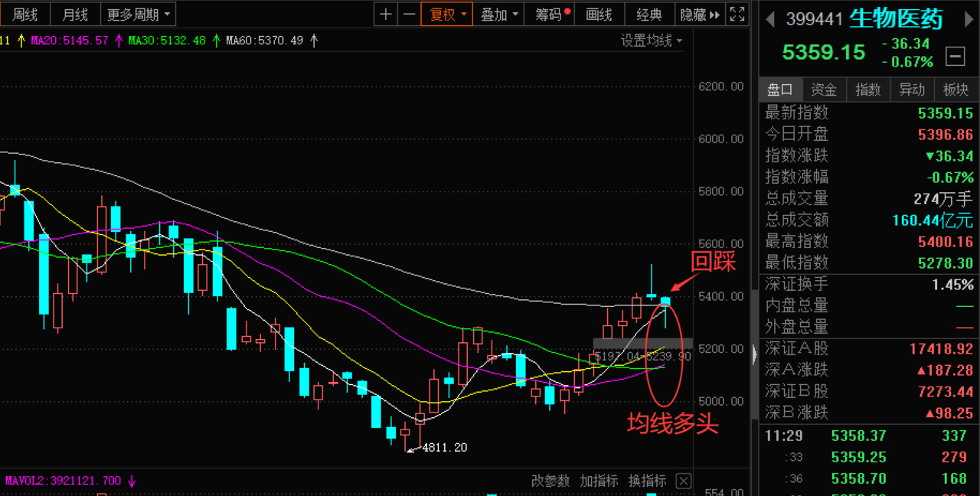Open the 板块 tab

coord(956,90)
